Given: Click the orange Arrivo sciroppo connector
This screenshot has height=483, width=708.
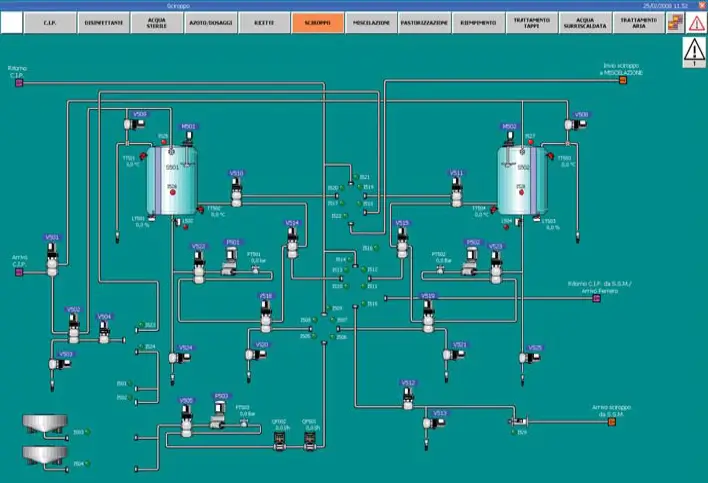Looking at the screenshot, I should [611, 422].
